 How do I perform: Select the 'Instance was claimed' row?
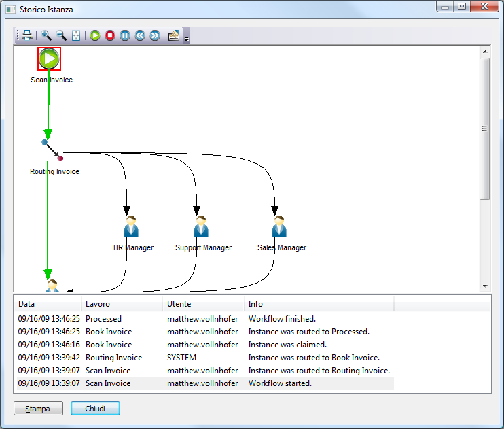coord(205,345)
